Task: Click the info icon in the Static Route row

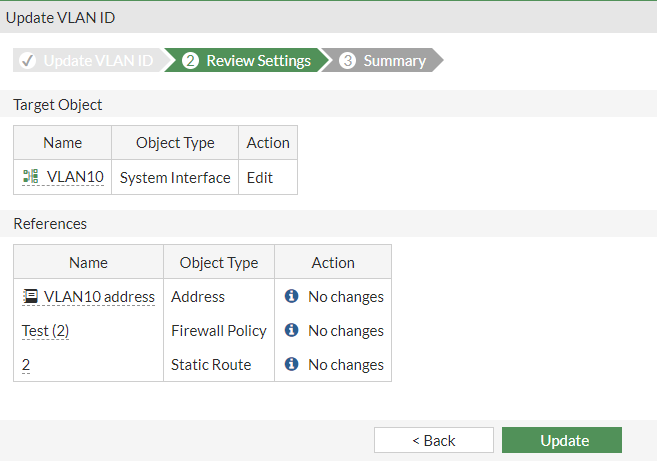Action: pyautogui.click(x=292, y=364)
